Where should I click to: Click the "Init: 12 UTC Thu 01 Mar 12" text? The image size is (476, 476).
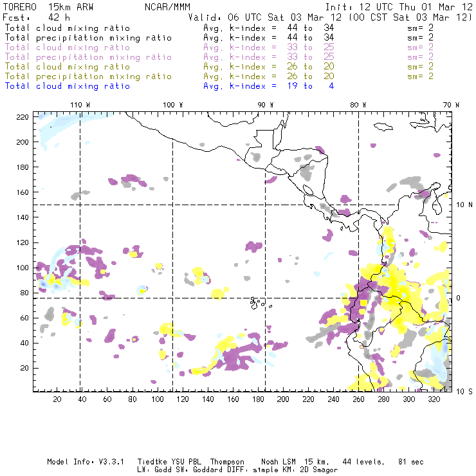coord(399,7)
